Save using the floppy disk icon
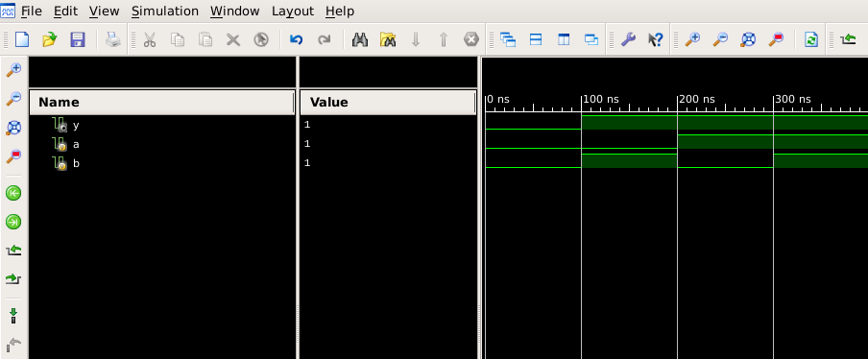The width and height of the screenshot is (868, 359). 78,39
